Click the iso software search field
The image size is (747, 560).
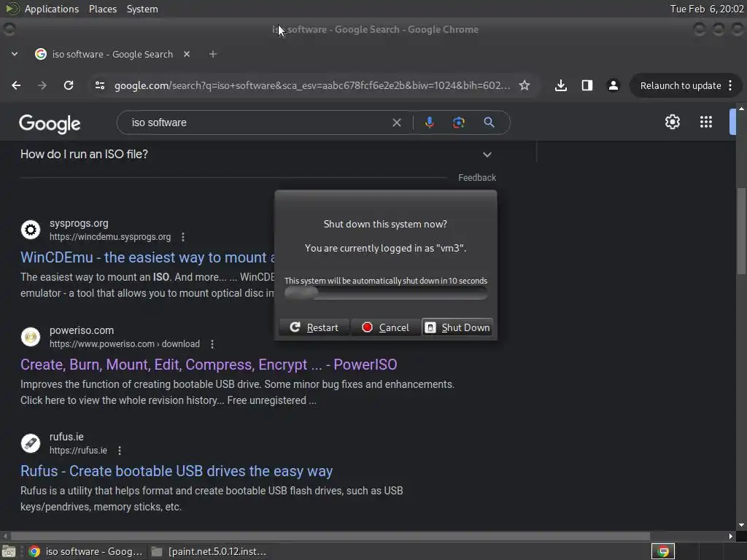258,122
